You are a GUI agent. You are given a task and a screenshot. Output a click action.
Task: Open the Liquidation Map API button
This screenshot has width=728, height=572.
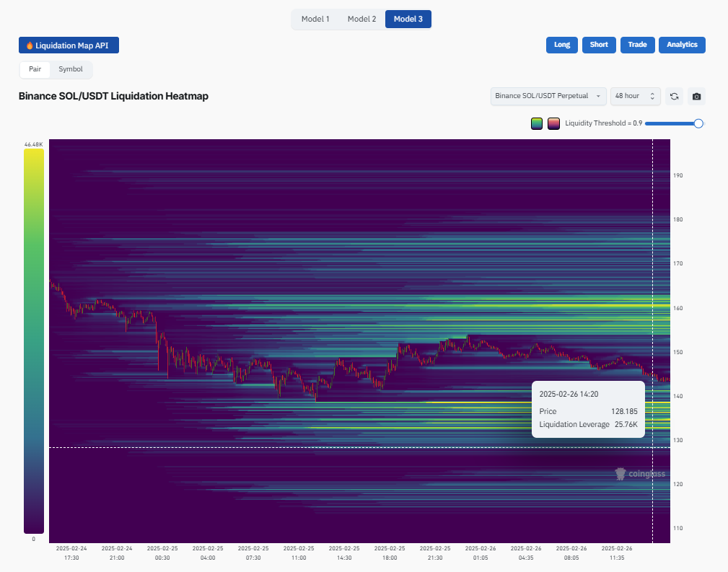point(69,45)
